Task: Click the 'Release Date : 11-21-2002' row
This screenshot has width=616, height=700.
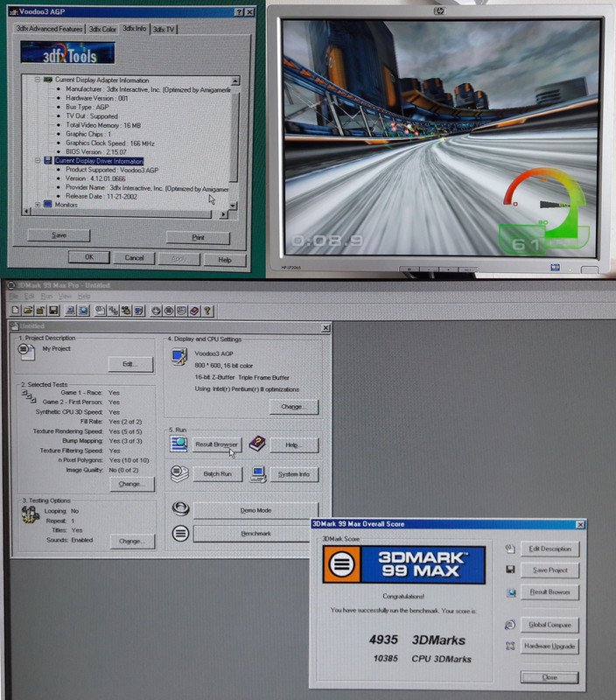Action: click(101, 196)
